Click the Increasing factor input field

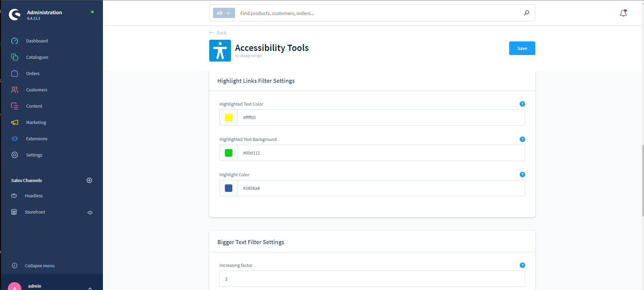pyautogui.click(x=372, y=279)
